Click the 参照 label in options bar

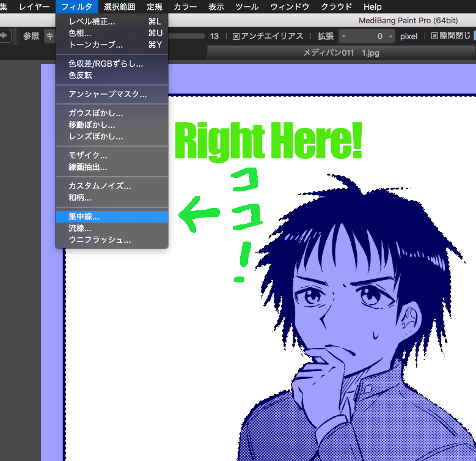click(x=31, y=37)
